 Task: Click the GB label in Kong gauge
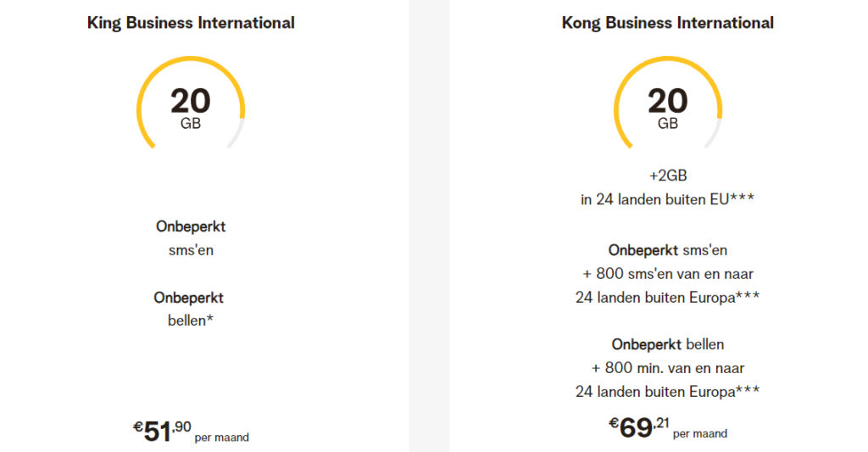[668, 124]
